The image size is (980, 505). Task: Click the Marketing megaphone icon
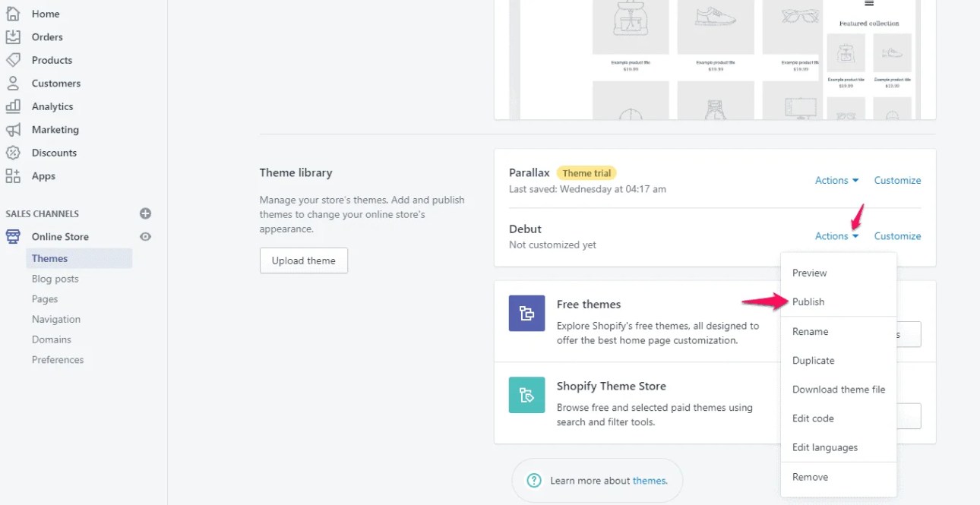tap(13, 130)
